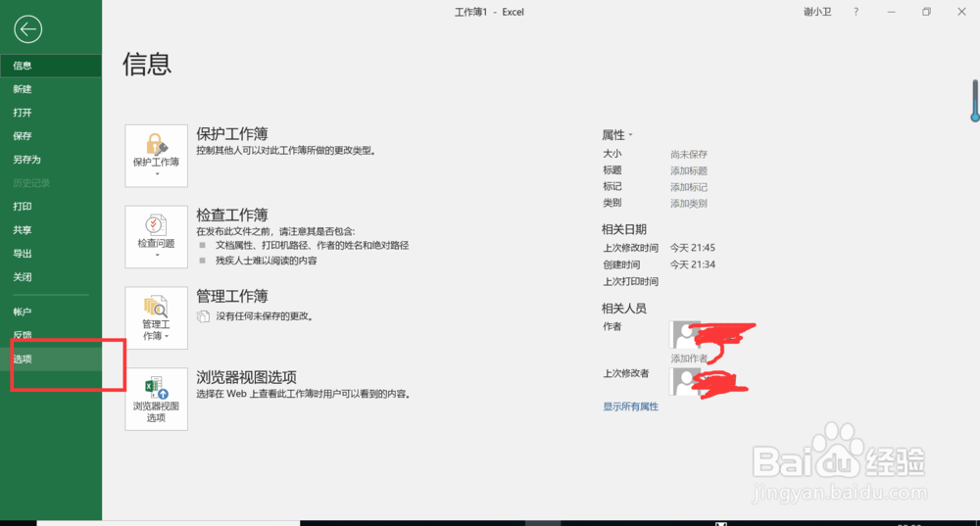Screen dimensions: 980x526
Task: Click the help question mark icon
Action: click(x=856, y=12)
